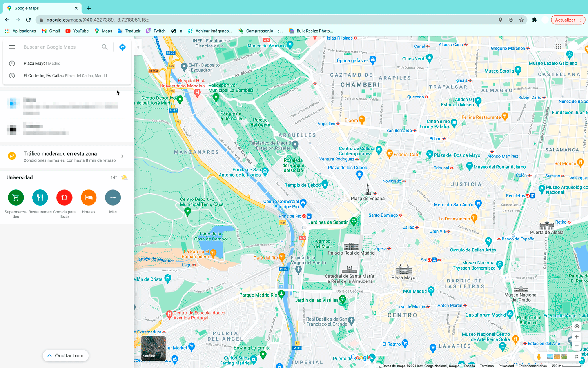
Task: Open directions with blue arrow icon
Action: pos(122,47)
